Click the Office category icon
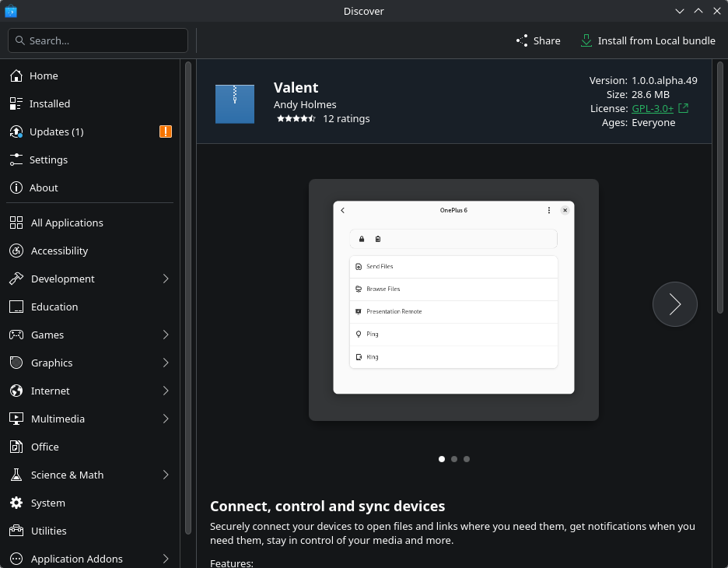 [16, 447]
